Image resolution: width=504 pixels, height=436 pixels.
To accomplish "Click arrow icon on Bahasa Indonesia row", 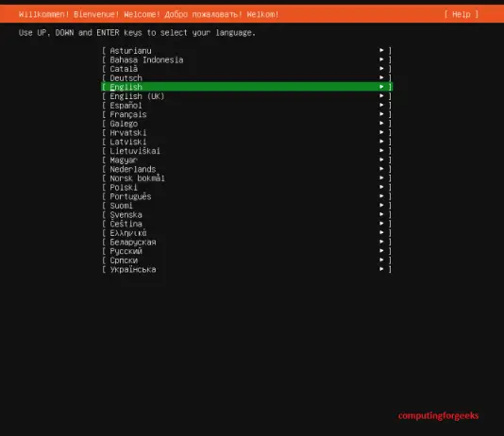I will click(x=381, y=59).
